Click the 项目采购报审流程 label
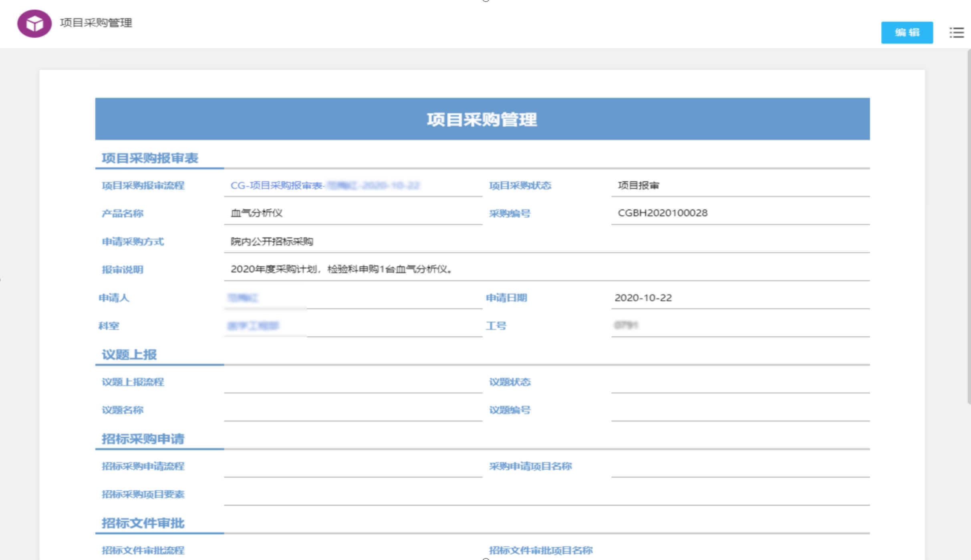 [x=143, y=185]
